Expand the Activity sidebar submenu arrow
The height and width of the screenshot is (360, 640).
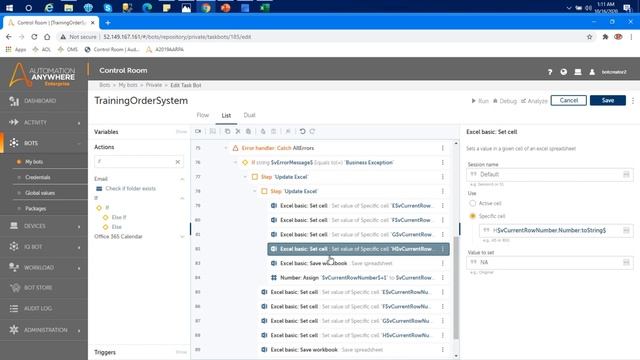click(x=79, y=123)
